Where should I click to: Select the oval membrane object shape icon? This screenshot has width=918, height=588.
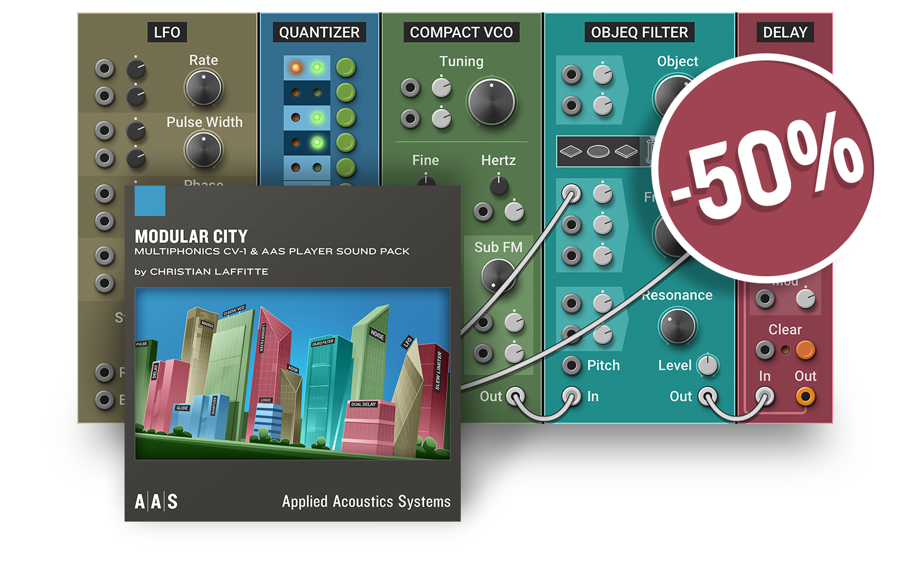tap(598, 151)
